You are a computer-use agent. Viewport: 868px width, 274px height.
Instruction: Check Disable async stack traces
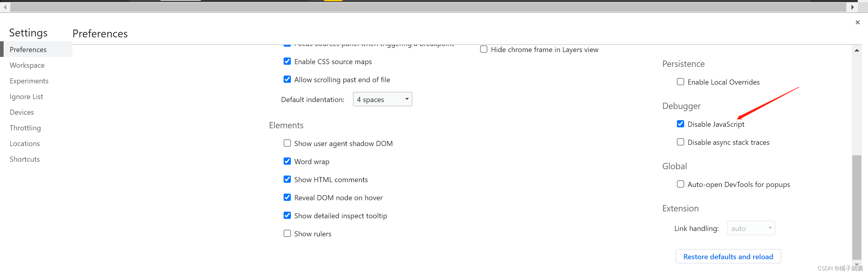pos(680,142)
